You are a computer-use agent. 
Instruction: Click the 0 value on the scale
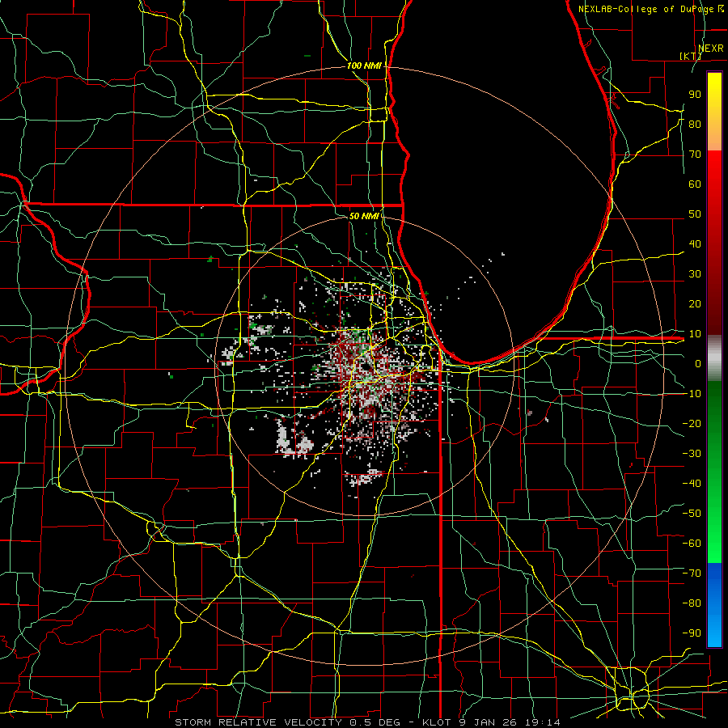pyautogui.click(x=698, y=363)
